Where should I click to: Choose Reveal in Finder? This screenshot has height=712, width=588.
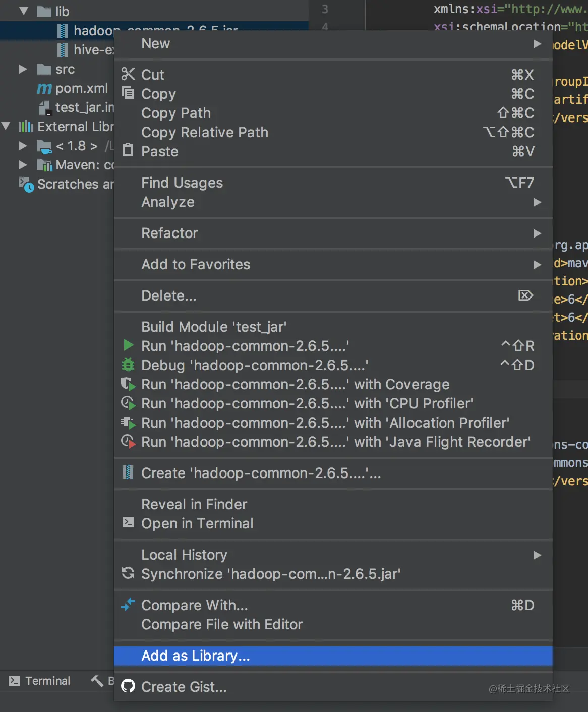(x=333, y=504)
